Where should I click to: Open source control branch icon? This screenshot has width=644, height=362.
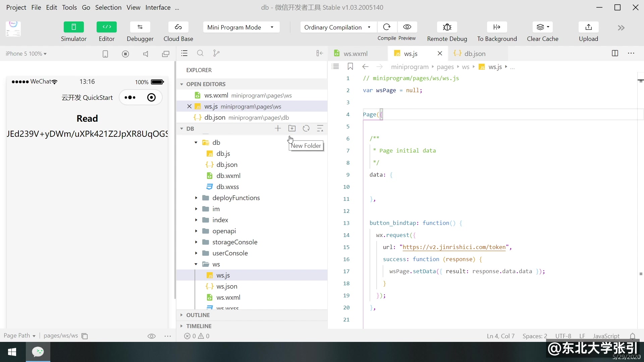216,53
